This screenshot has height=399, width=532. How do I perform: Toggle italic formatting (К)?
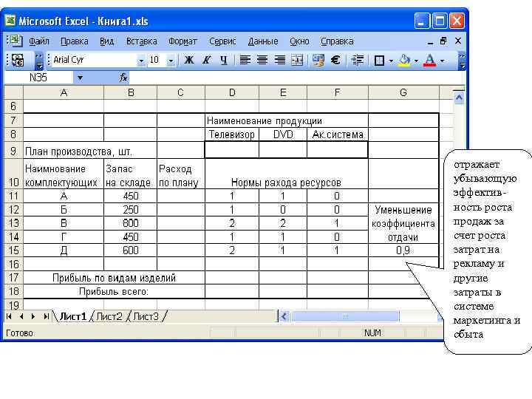(x=206, y=61)
